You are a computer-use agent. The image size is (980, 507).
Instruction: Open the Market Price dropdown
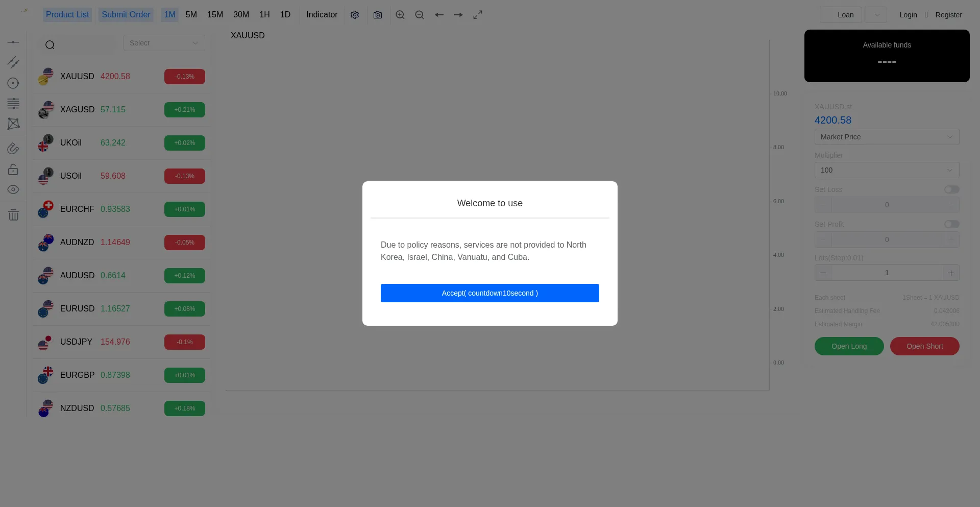(887, 137)
